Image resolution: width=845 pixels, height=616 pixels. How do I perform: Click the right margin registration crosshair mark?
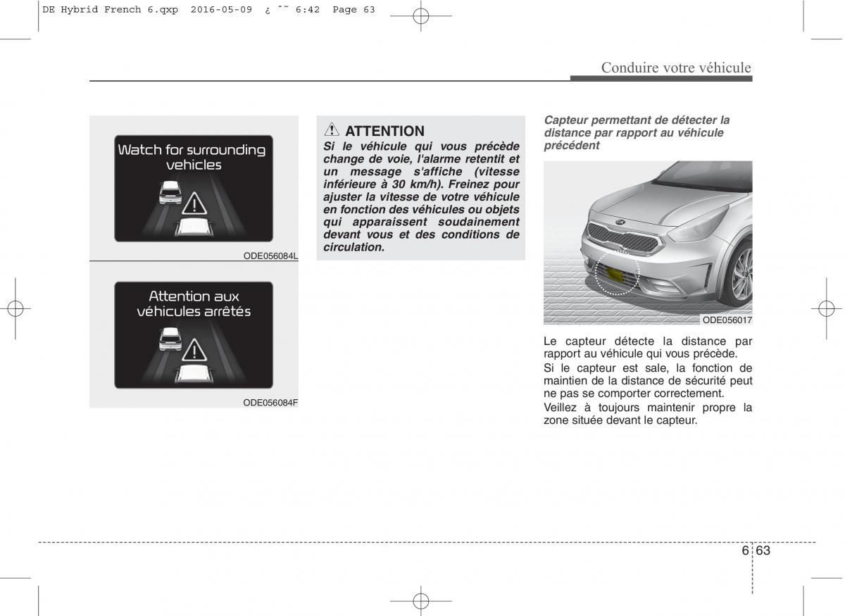[828, 308]
